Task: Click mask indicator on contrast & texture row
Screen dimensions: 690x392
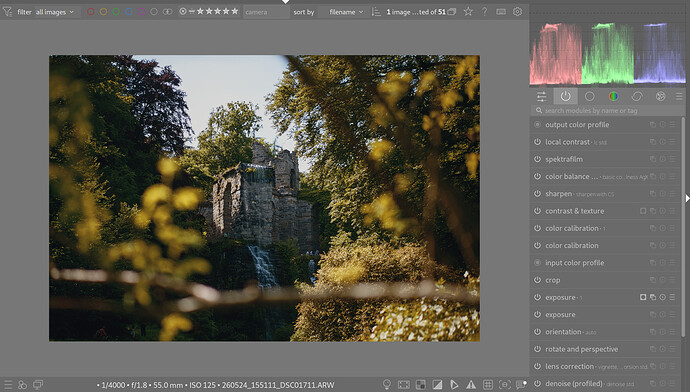Action: click(643, 211)
